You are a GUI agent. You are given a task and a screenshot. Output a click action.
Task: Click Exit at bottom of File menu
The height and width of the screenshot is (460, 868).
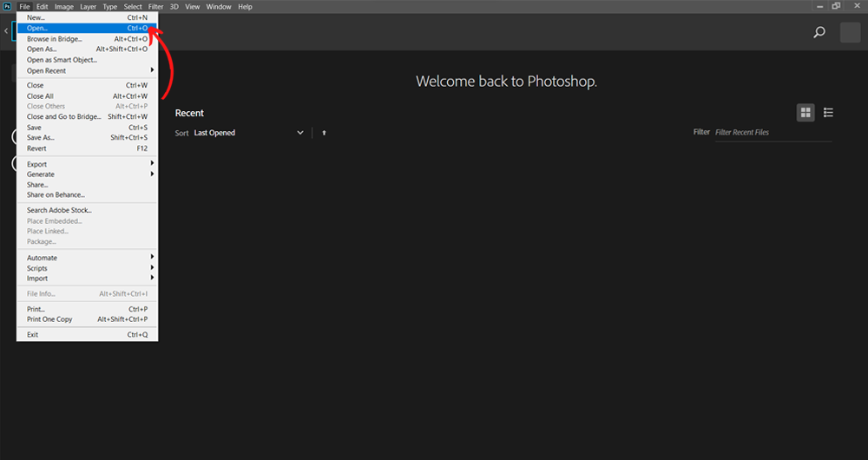87,334
